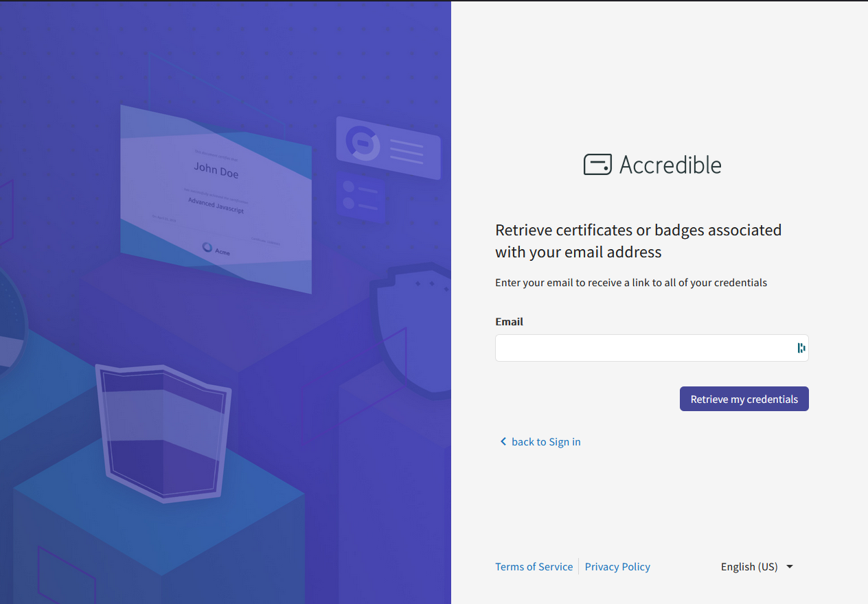Open the English (US) language dropdown
Image resolution: width=868 pixels, height=604 pixels.
pyautogui.click(x=757, y=566)
